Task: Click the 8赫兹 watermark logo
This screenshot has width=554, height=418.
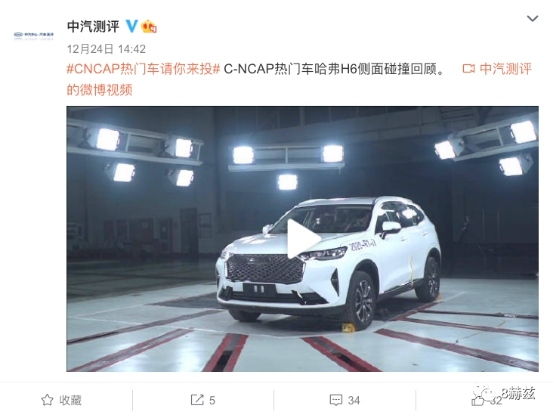Action: tap(505, 393)
